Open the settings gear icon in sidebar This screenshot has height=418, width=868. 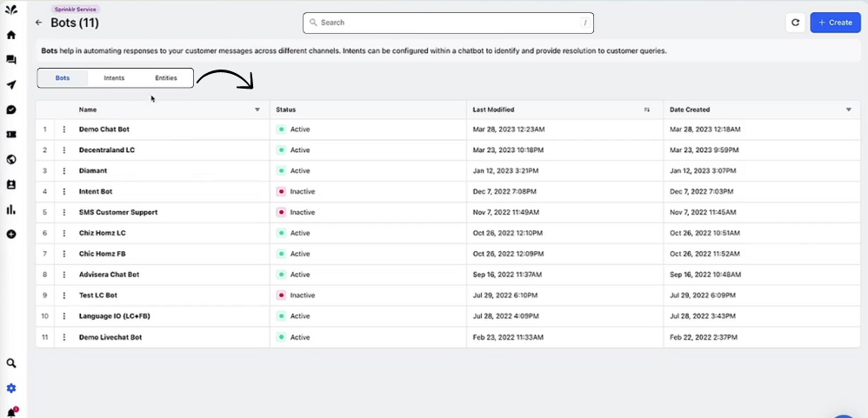[x=11, y=388]
